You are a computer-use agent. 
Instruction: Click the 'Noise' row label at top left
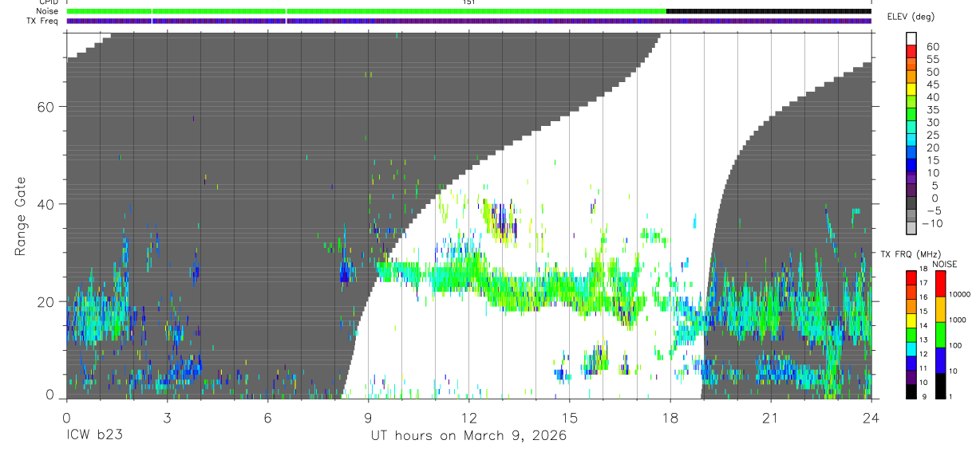tap(47, 11)
